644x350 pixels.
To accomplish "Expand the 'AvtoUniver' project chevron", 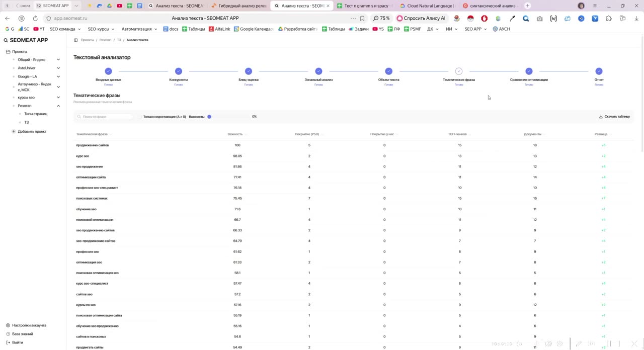I will tap(58, 68).
